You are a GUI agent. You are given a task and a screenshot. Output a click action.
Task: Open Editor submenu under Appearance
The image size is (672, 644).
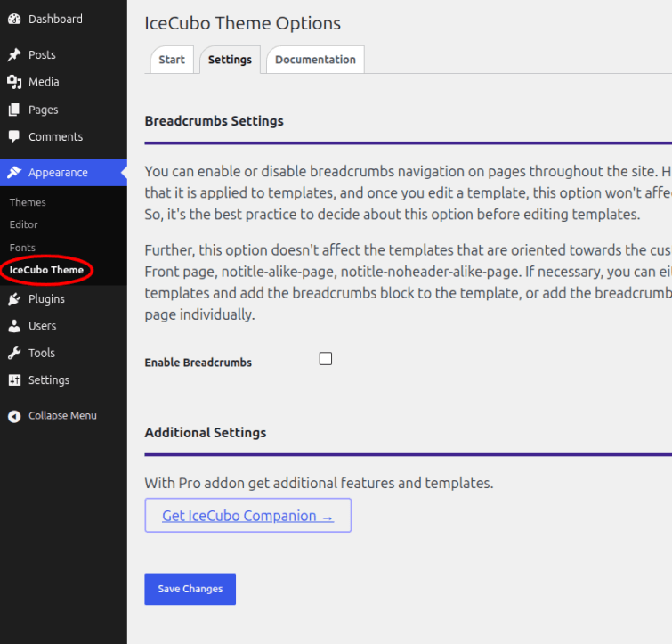(23, 224)
